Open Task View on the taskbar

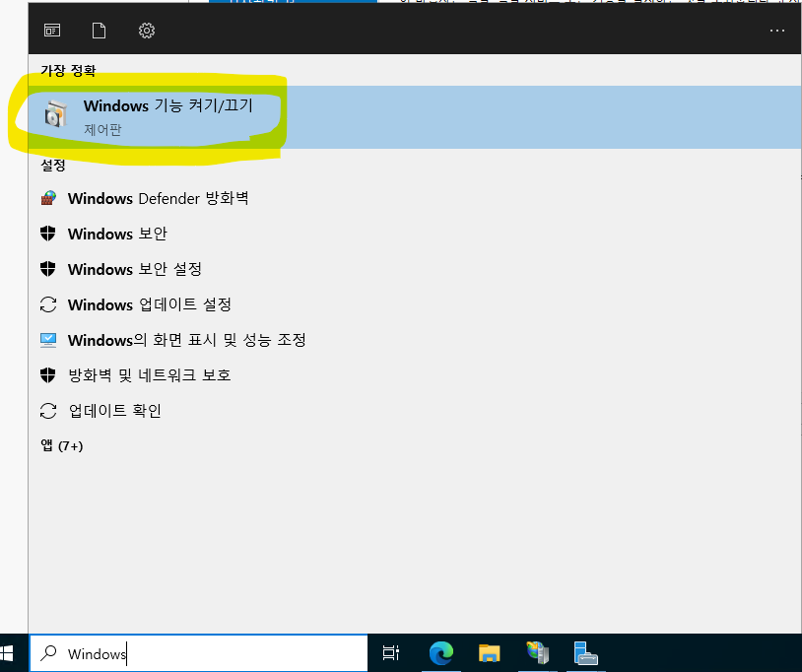(391, 653)
